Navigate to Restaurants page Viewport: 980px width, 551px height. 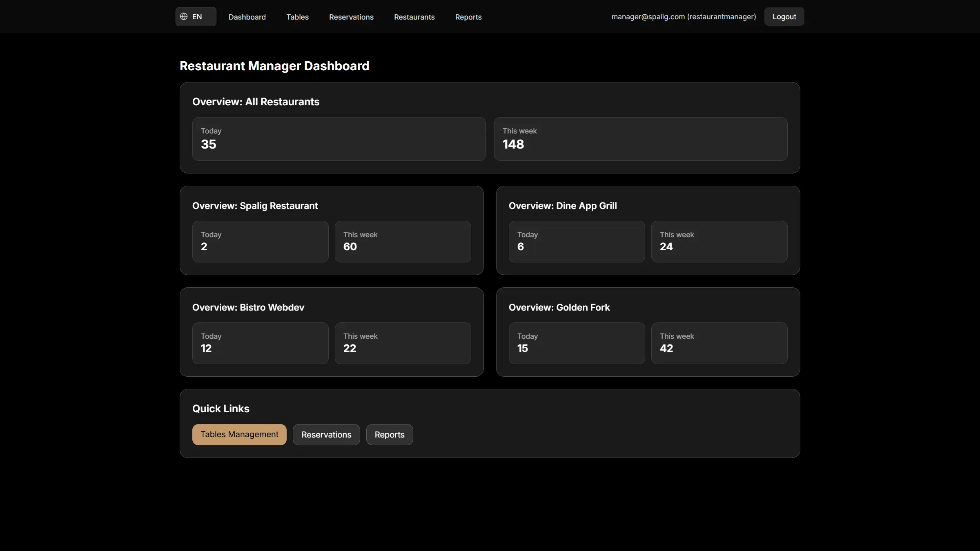414,17
